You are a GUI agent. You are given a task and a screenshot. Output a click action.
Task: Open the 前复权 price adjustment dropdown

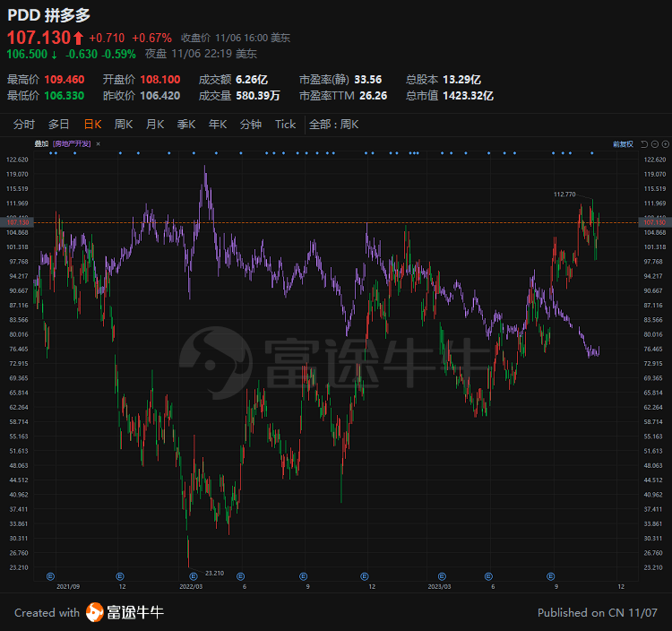(623, 144)
